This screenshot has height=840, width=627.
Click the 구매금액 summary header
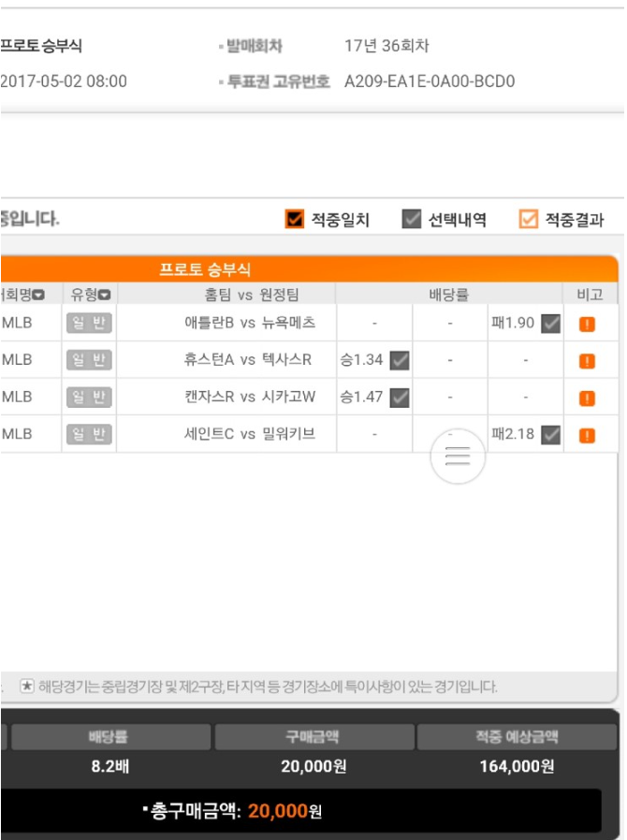click(314, 737)
